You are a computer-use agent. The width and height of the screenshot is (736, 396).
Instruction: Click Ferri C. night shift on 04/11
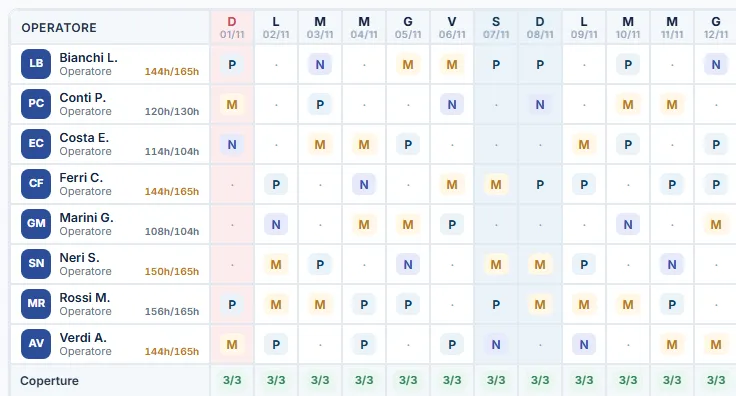(364, 185)
